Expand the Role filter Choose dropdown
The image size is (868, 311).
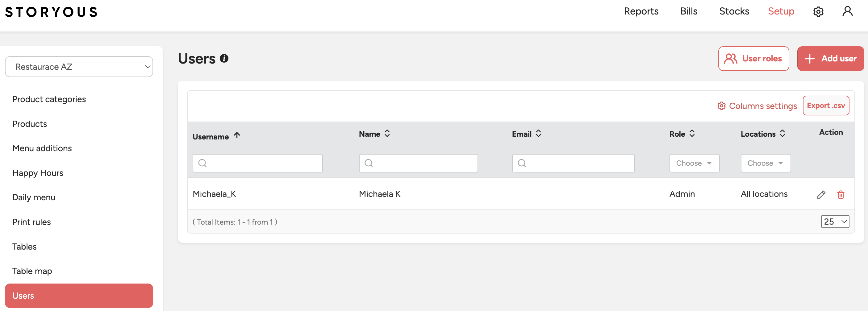coord(694,163)
